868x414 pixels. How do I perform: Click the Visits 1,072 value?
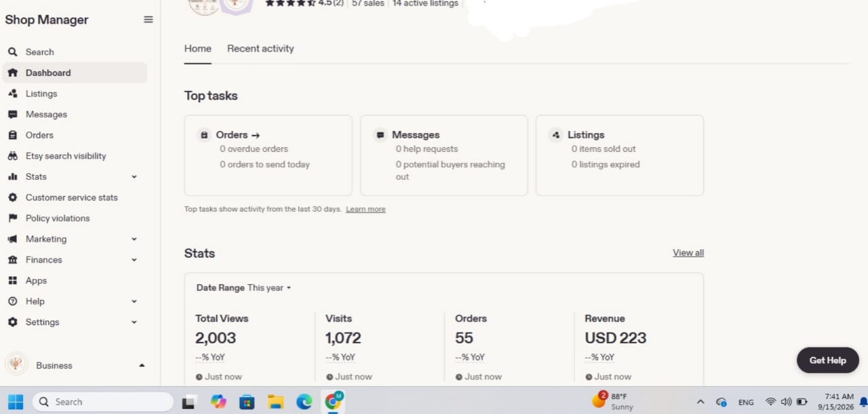click(343, 338)
